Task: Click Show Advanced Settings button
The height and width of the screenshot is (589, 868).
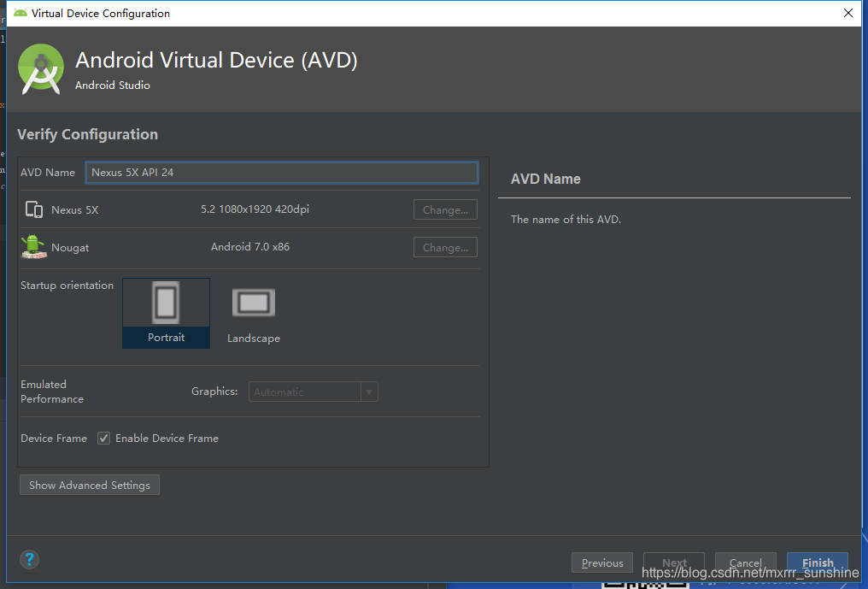Action: (90, 485)
